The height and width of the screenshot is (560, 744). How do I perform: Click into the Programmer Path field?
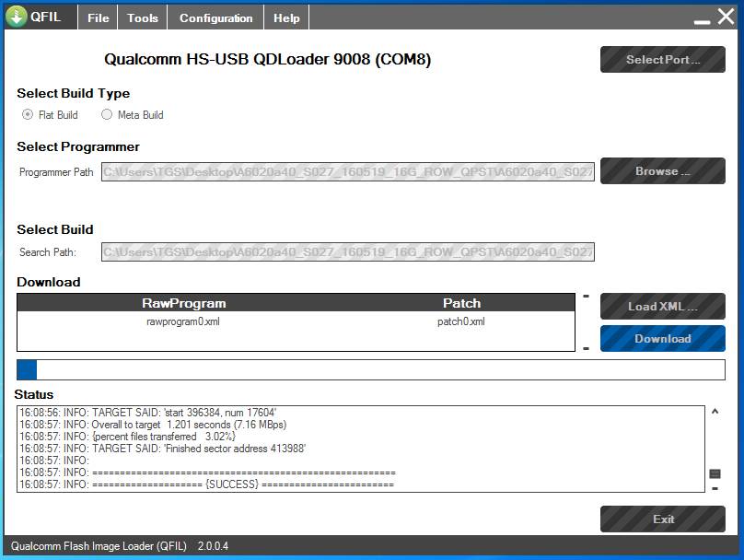[348, 172]
